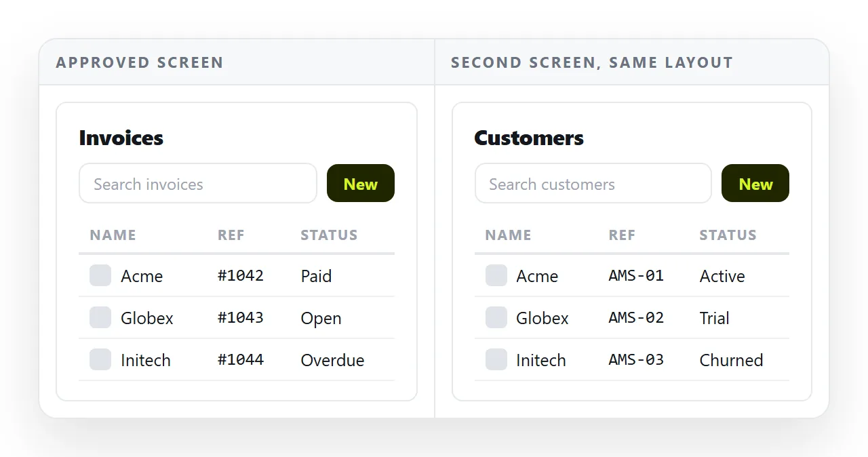Click STATUS column header in Invoices table
Image resolution: width=868 pixels, height=457 pixels.
(329, 235)
